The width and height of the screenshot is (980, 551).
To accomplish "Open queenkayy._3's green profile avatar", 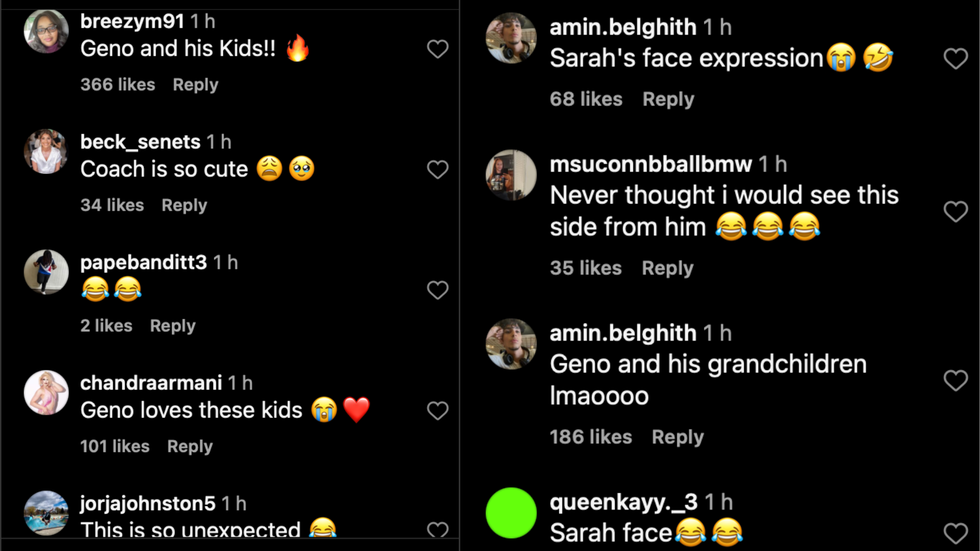I will [x=511, y=513].
